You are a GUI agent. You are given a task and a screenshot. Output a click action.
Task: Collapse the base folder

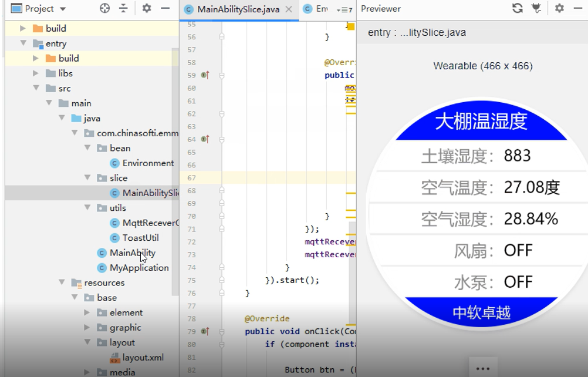(75, 298)
